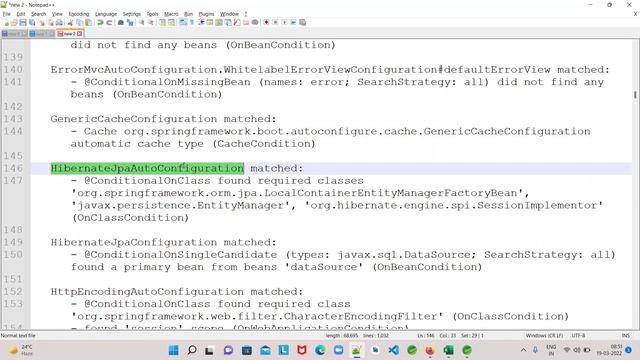Image resolution: width=640 pixels, height=360 pixels.
Task: Open the Function List toolbar icon
Action: coord(237,22)
